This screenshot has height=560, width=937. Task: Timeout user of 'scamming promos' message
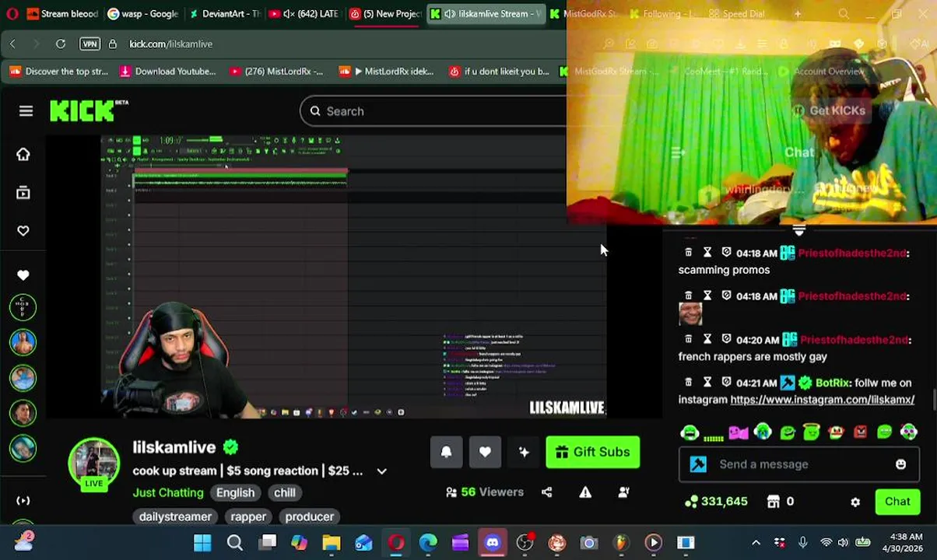[x=707, y=253]
